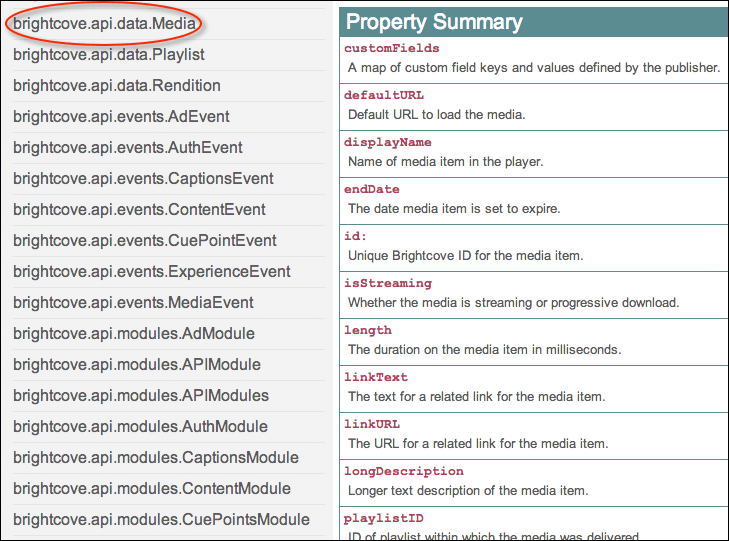Select brightcove.api.events.AdEvent in list
This screenshot has width=729, height=541.
(x=121, y=117)
